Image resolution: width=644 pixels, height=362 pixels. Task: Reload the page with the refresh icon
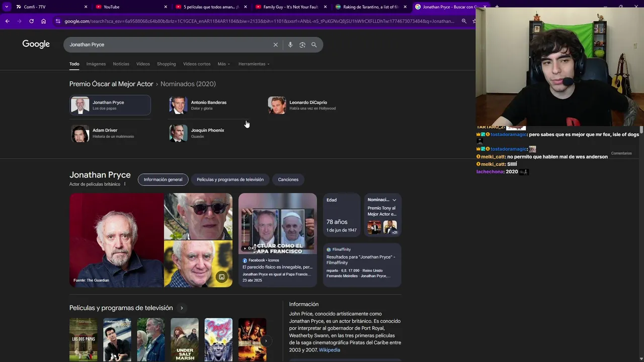[31, 21]
